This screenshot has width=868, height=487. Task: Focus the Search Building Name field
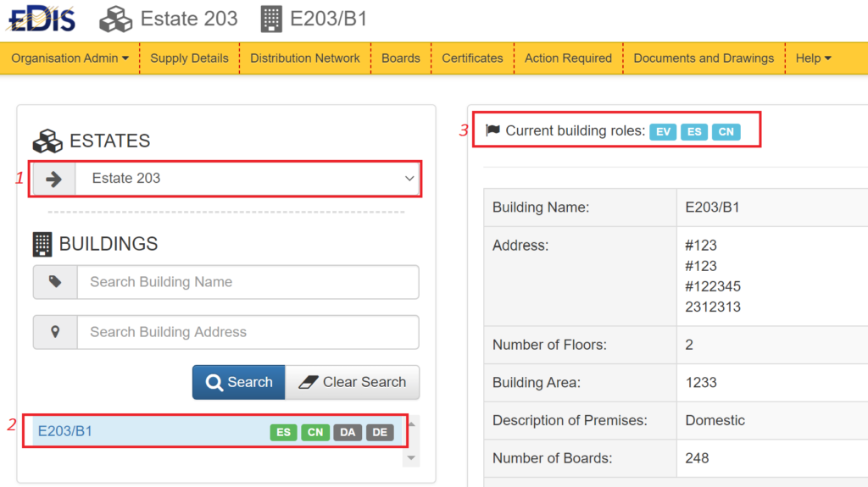pos(248,282)
